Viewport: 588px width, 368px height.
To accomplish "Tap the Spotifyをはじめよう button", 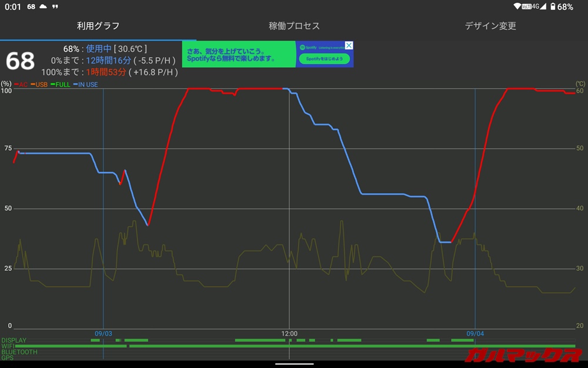I will [x=324, y=59].
